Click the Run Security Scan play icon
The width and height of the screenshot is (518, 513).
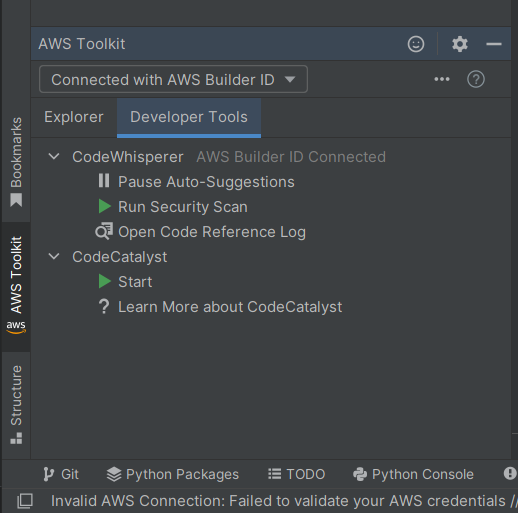(105, 206)
